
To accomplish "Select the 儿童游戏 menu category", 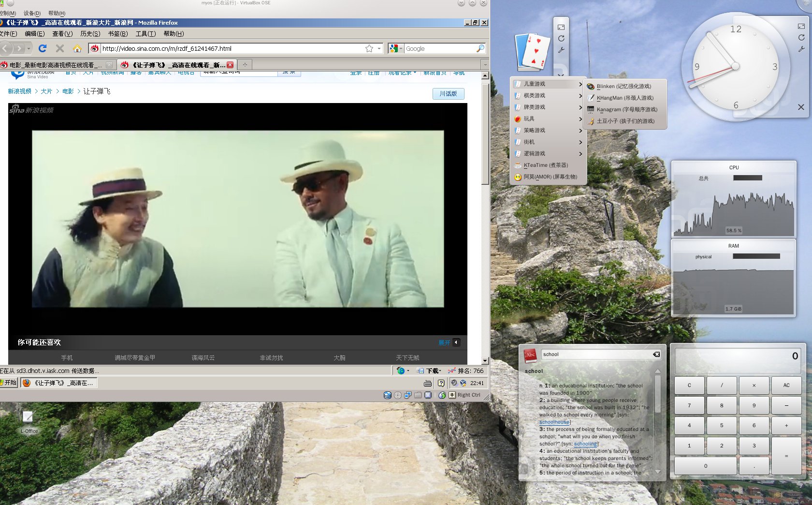I will 548,84.
